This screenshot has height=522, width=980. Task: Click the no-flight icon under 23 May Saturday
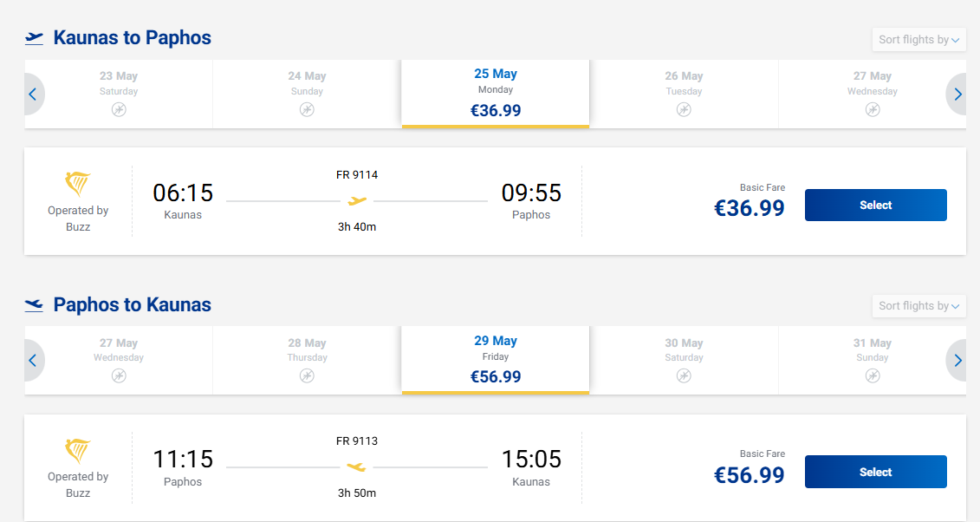119,109
